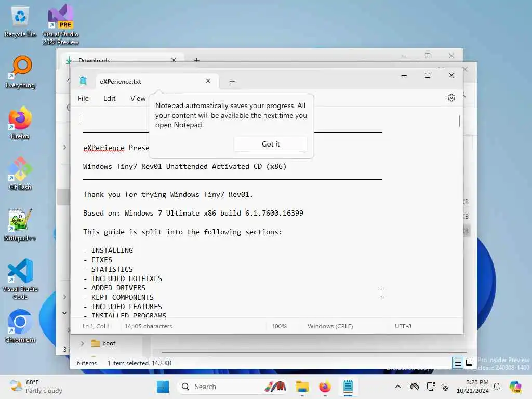Viewport: 532px width, 399px height.
Task: Open the Windows Start menu
Action: (x=163, y=387)
